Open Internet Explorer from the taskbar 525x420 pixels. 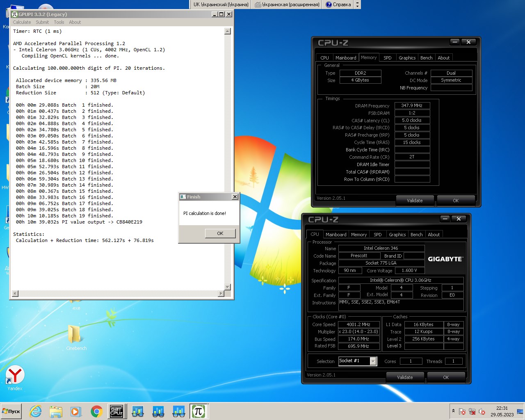coord(36,411)
